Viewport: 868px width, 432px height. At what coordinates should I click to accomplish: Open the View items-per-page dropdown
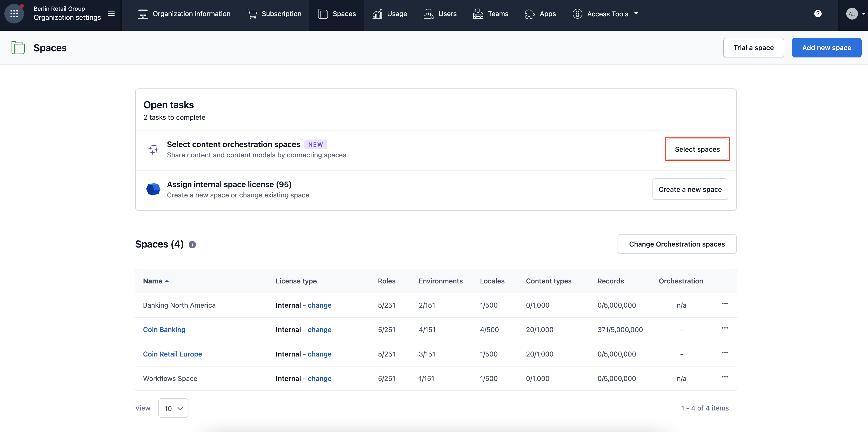pos(173,408)
